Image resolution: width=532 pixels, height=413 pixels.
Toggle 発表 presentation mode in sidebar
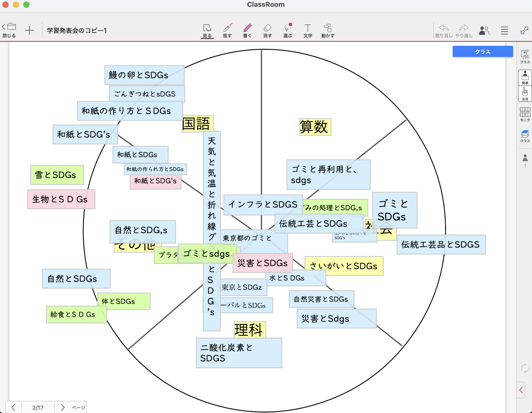tap(525, 78)
